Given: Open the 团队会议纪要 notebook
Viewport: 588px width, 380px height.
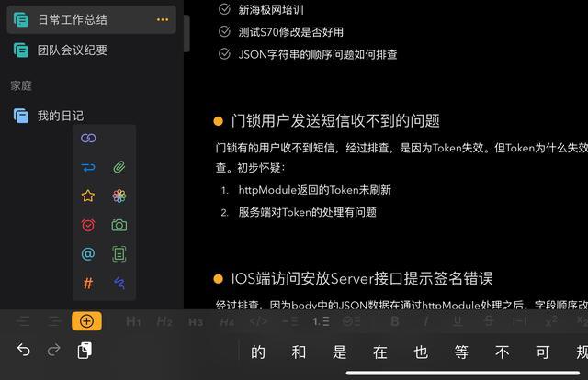Looking at the screenshot, I should pyautogui.click(x=92, y=50).
